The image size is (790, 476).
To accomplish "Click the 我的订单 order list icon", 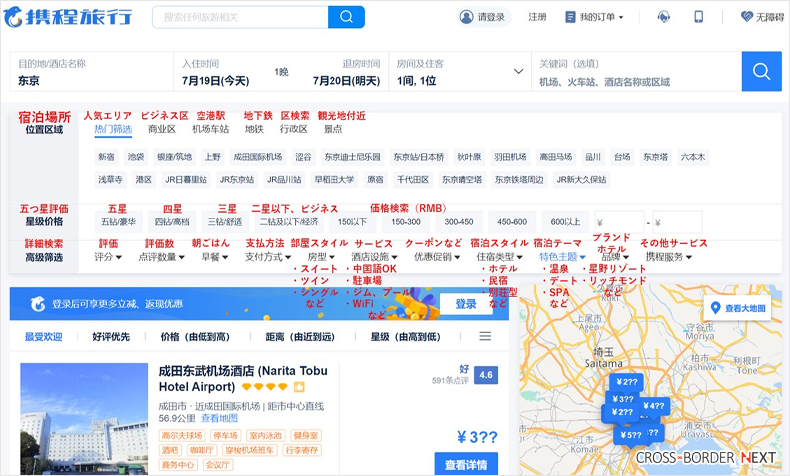I will click(x=570, y=17).
